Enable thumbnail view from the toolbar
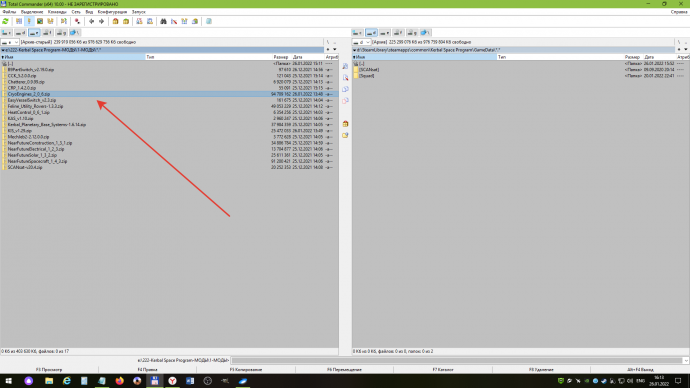Screen dimensions: 690x388 coord(40,21)
